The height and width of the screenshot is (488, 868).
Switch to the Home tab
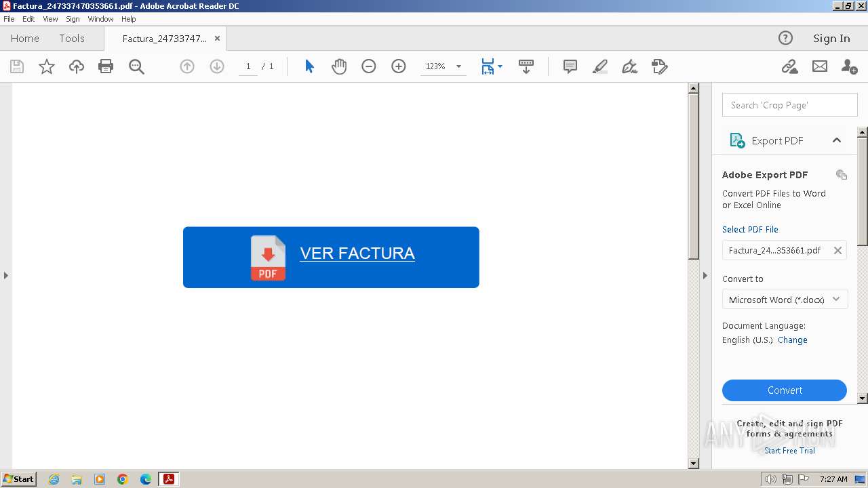click(25, 39)
